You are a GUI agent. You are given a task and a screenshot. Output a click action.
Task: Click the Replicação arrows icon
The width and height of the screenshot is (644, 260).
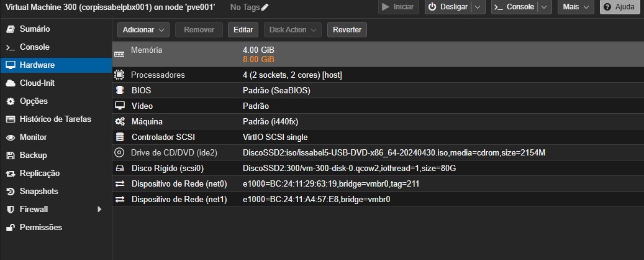[10, 174]
